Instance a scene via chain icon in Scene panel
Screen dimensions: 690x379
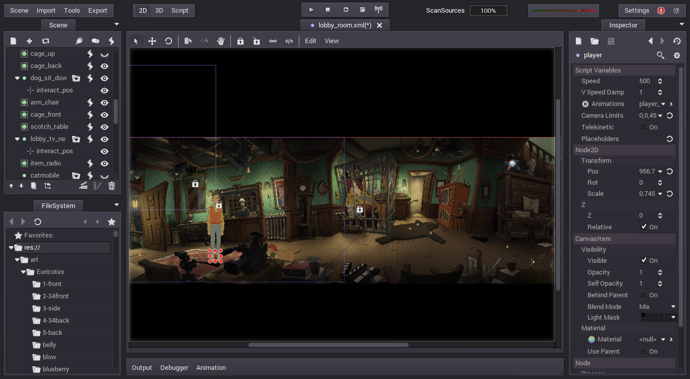coord(45,41)
